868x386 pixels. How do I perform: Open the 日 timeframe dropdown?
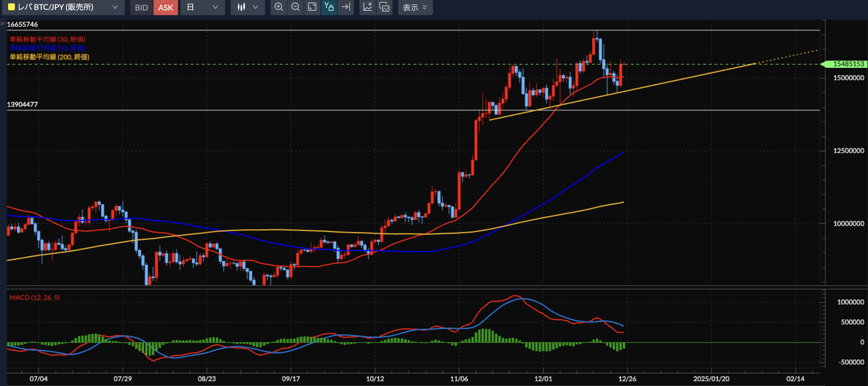point(202,7)
